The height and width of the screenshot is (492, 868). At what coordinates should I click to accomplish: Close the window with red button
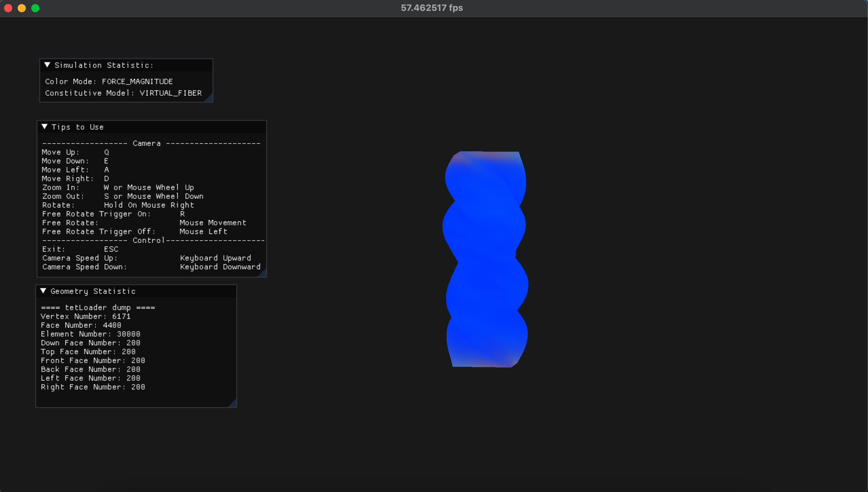tap(8, 8)
